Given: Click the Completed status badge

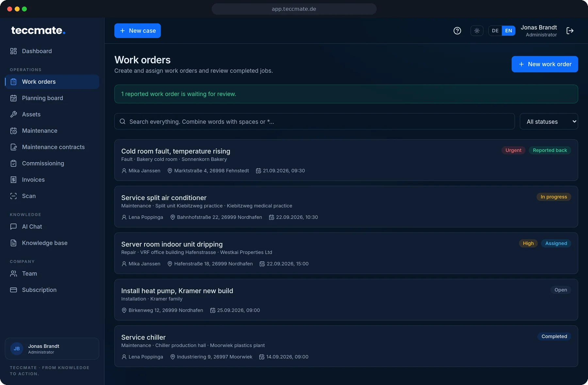Looking at the screenshot, I should click(x=554, y=336).
